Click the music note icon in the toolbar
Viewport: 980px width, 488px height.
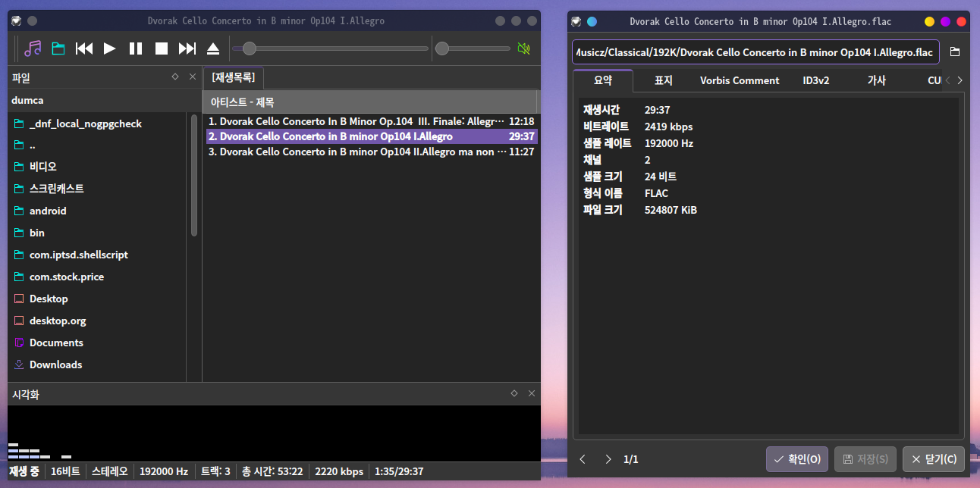33,49
